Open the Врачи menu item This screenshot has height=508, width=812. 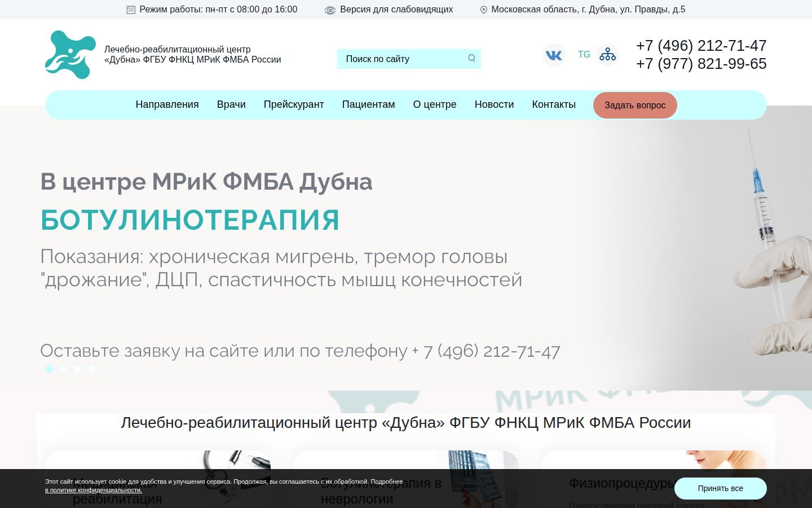tap(231, 104)
